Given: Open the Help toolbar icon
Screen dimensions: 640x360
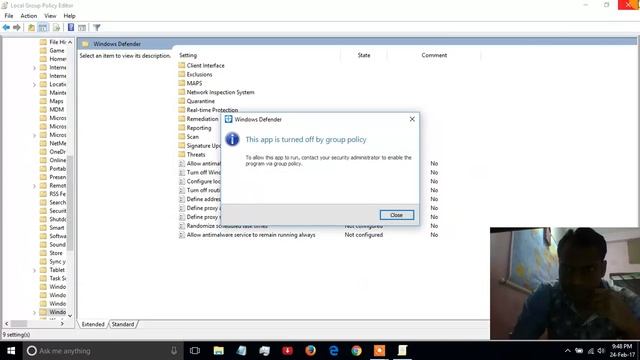Looking at the screenshot, I should coord(71,27).
